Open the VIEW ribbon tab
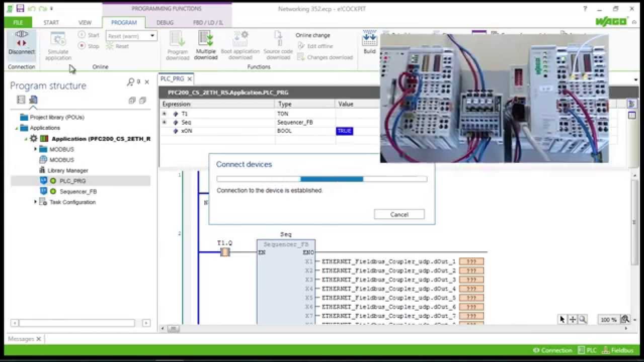The image size is (644, 362). click(85, 23)
